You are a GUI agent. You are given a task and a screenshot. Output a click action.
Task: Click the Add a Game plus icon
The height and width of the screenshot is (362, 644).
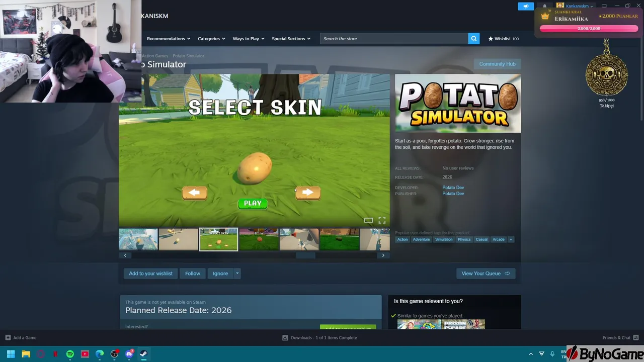pos(8,338)
